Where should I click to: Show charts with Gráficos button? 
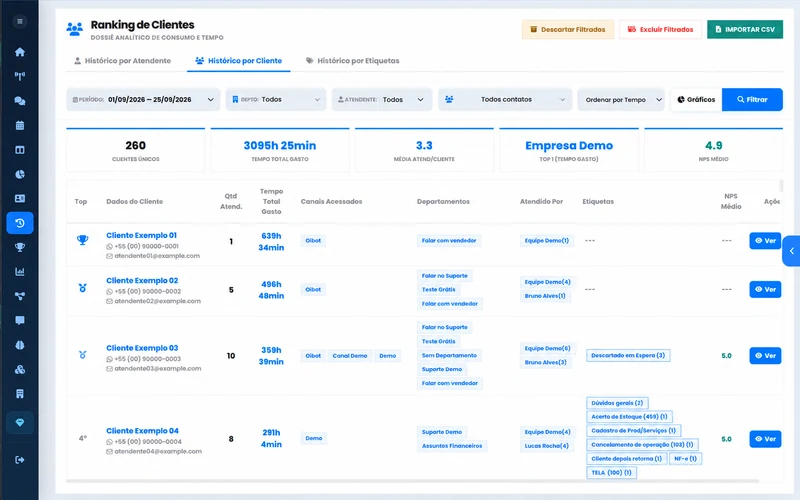tap(696, 99)
